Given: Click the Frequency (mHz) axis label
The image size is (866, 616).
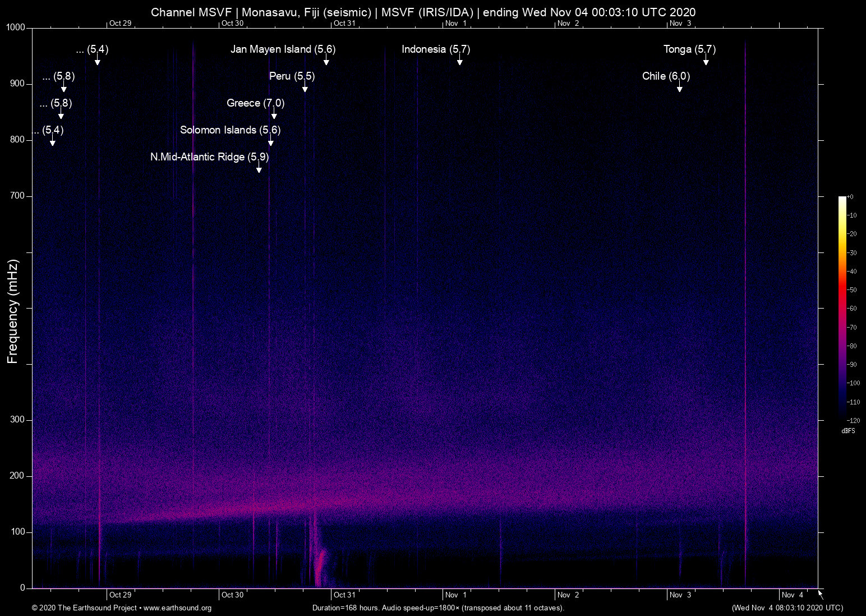Looking at the screenshot, I should pos(13,311).
